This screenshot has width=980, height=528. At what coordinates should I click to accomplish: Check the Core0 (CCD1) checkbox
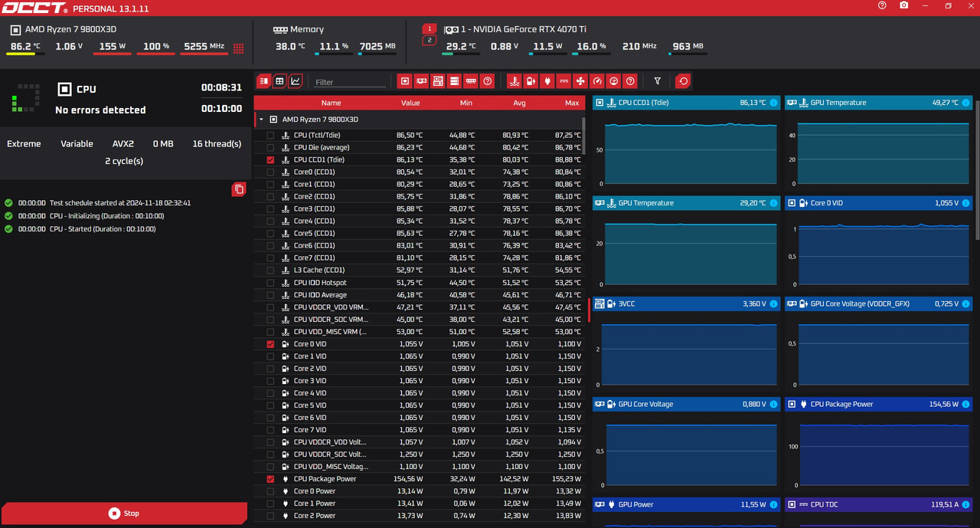[x=270, y=172]
